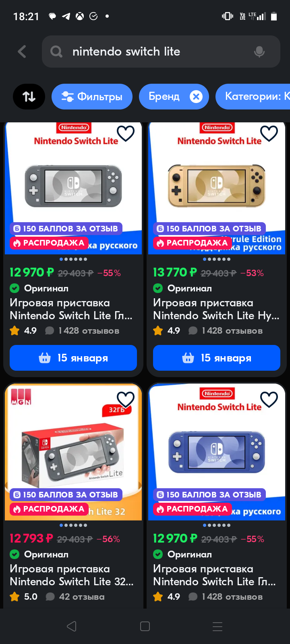Toggle heart on MGN 32ГБ Switch Lite
Image resolution: width=290 pixels, height=644 pixels.
click(x=126, y=400)
